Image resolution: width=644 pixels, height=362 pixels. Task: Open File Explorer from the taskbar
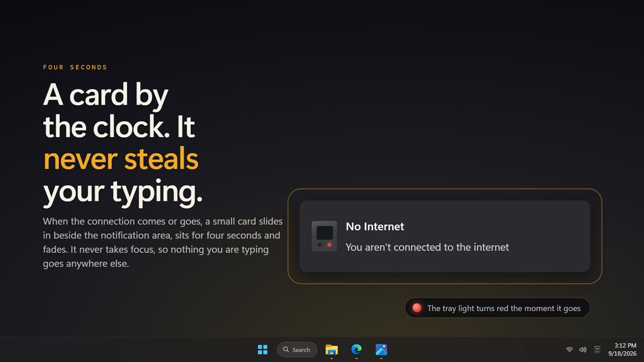tap(332, 349)
